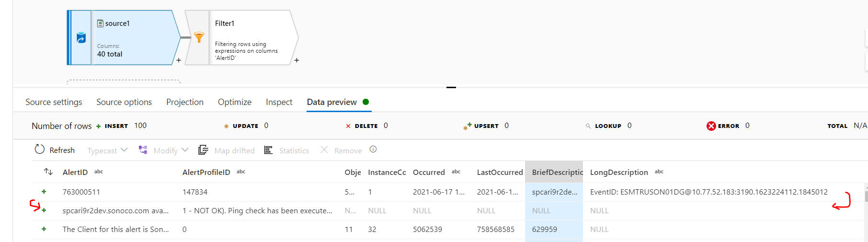This screenshot has height=242, width=868.
Task: Click cell value 629959
Action: [x=544, y=229]
